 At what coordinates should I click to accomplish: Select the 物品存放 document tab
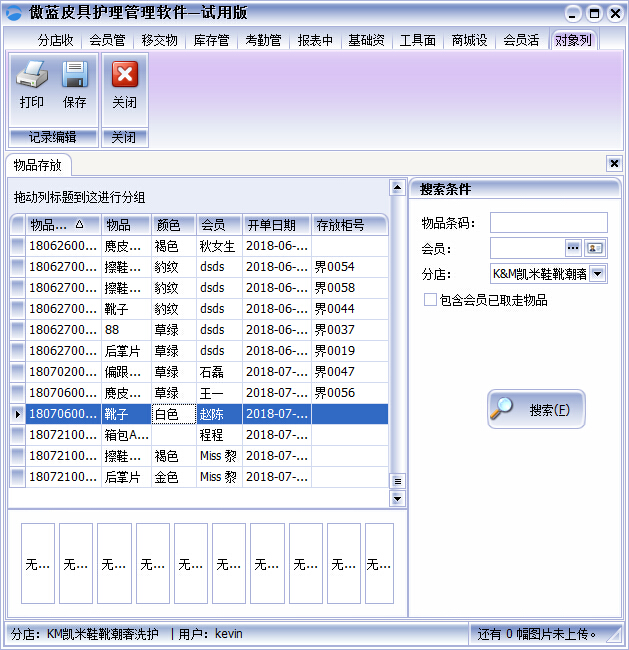pyautogui.click(x=38, y=165)
